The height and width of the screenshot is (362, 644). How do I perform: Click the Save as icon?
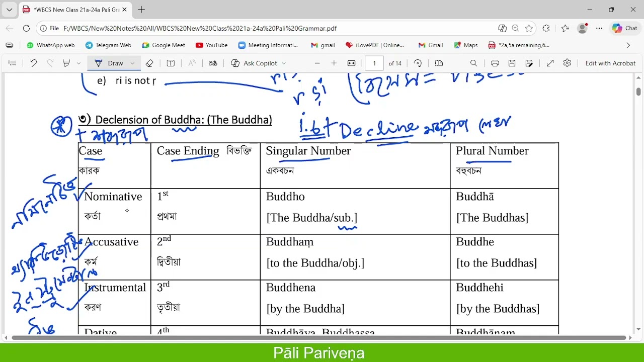click(529, 63)
